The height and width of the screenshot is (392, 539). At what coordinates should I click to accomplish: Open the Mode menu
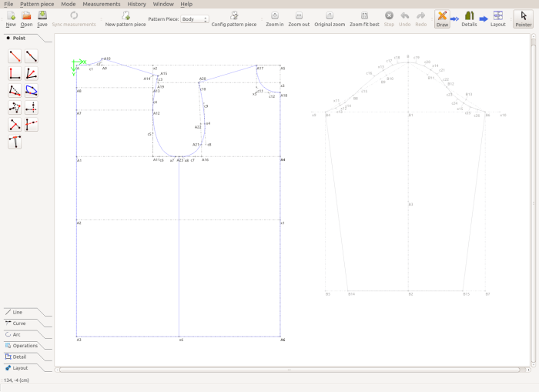click(x=69, y=4)
